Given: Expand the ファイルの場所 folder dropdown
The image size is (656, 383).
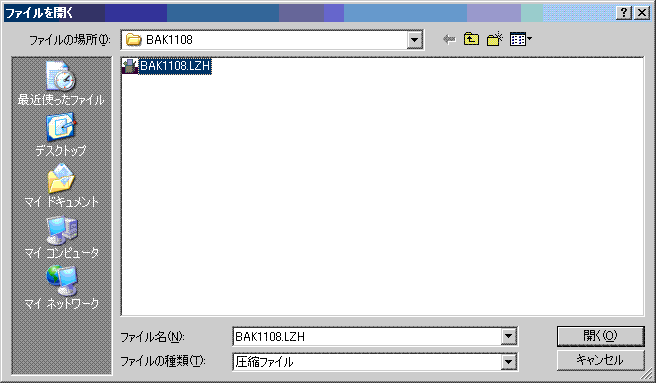Looking at the screenshot, I should 415,40.
